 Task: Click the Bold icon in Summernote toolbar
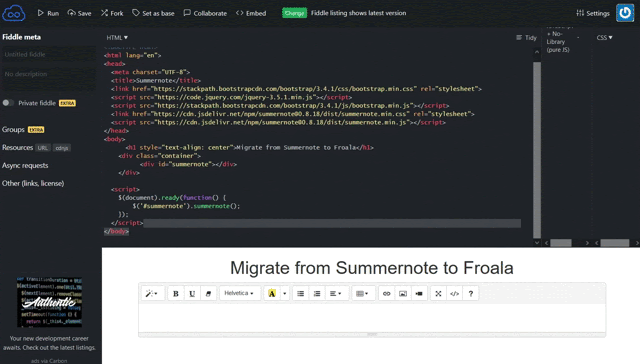coord(176,293)
